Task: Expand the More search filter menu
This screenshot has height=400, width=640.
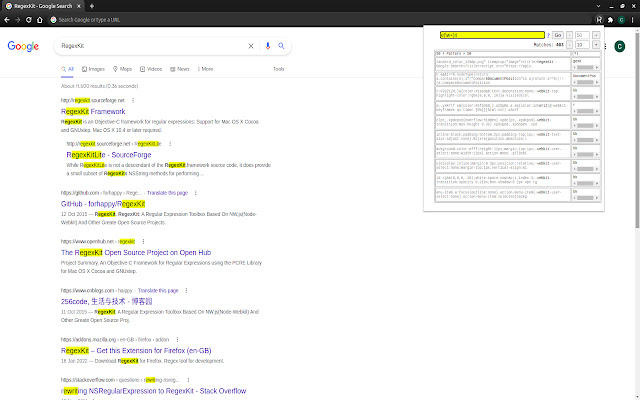Action: pos(205,69)
